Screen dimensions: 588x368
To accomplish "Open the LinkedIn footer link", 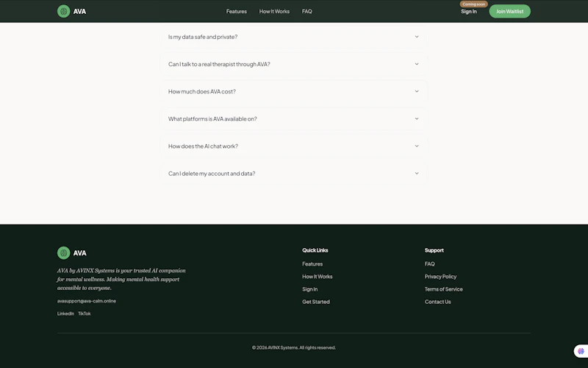I will 65,314.
